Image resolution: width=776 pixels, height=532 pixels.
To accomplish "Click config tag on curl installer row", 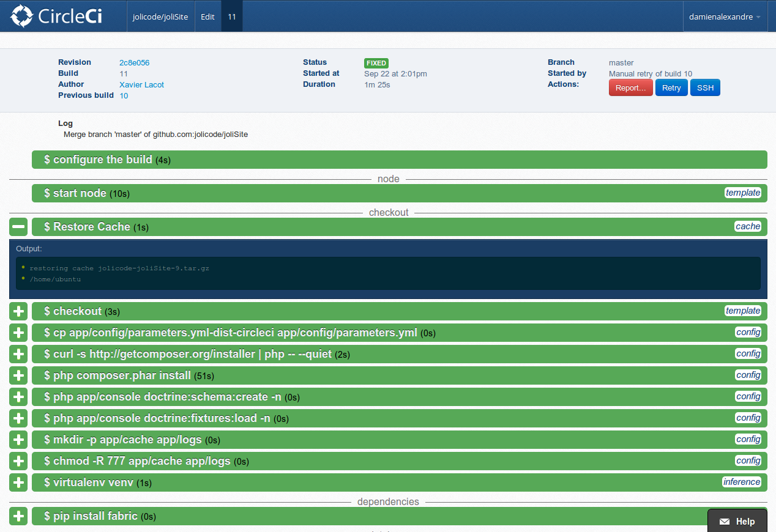I will [x=748, y=353].
